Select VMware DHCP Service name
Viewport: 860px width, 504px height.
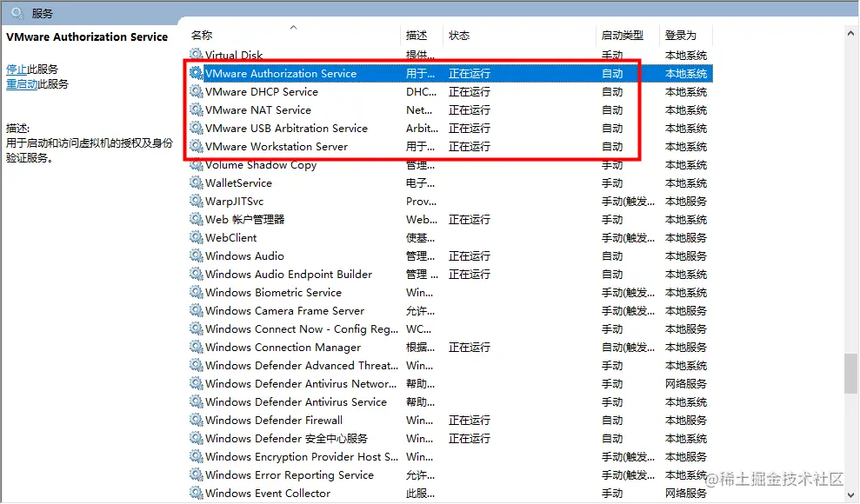point(262,91)
